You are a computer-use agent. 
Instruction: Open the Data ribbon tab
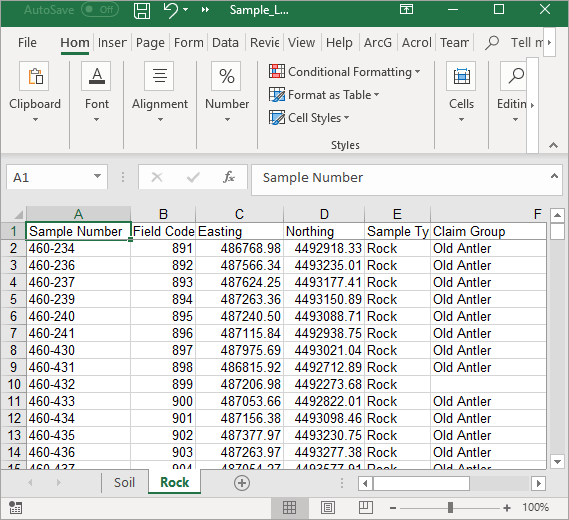tap(225, 43)
